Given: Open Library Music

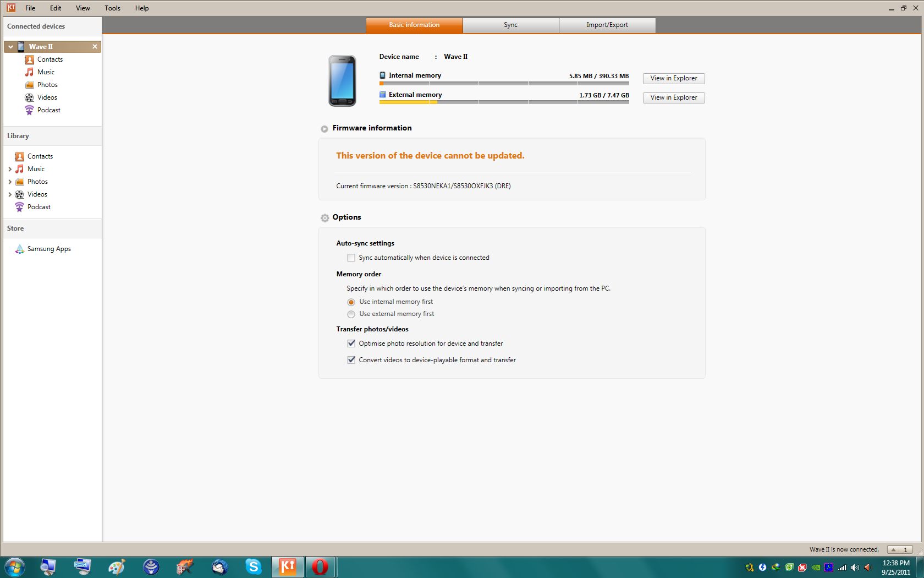Looking at the screenshot, I should (x=36, y=169).
